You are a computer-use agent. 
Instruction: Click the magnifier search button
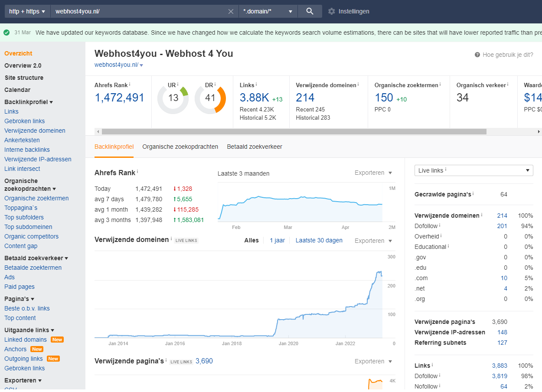tap(310, 11)
